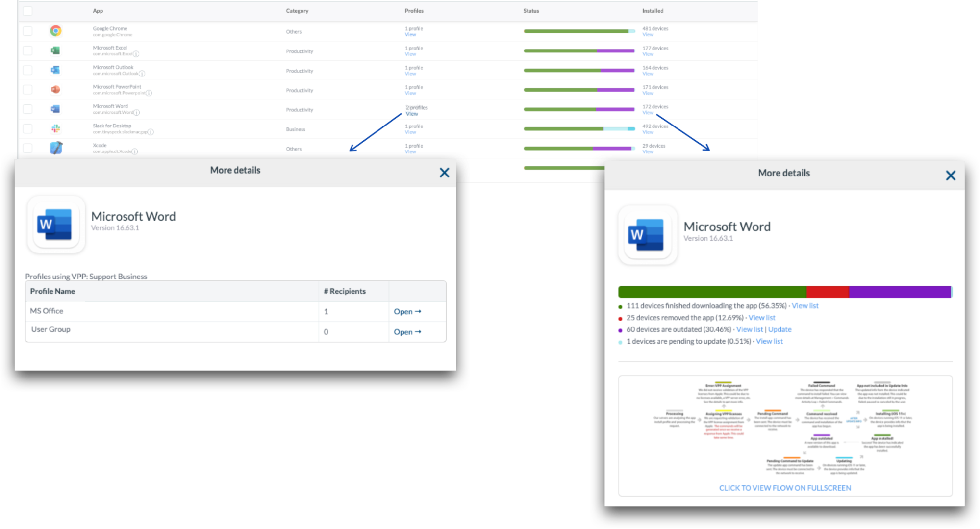980x529 pixels.
Task: Click the Google Chrome app icon
Action: pyautogui.click(x=56, y=31)
